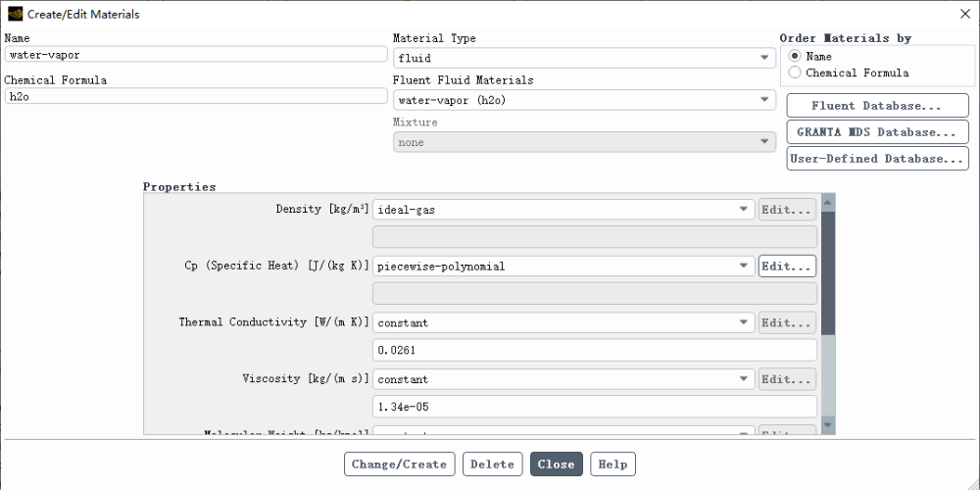Click the Fluent app icon in title bar
980x490 pixels.
(x=16, y=14)
